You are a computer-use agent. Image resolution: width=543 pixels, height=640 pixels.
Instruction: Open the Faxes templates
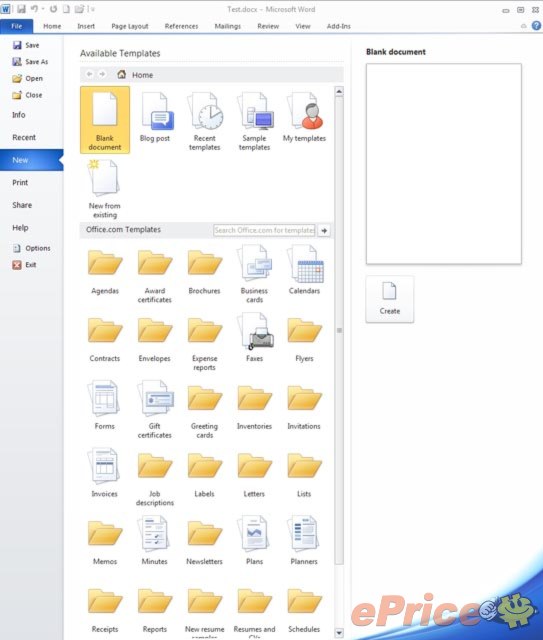pos(254,338)
